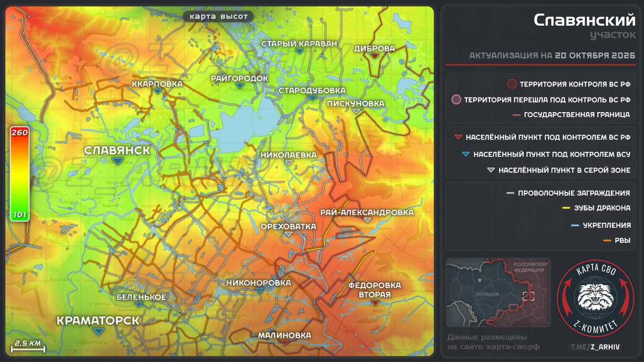Open the Ukraine overview minimap thumbnail
Screen dimensions: 644x362
498,292
